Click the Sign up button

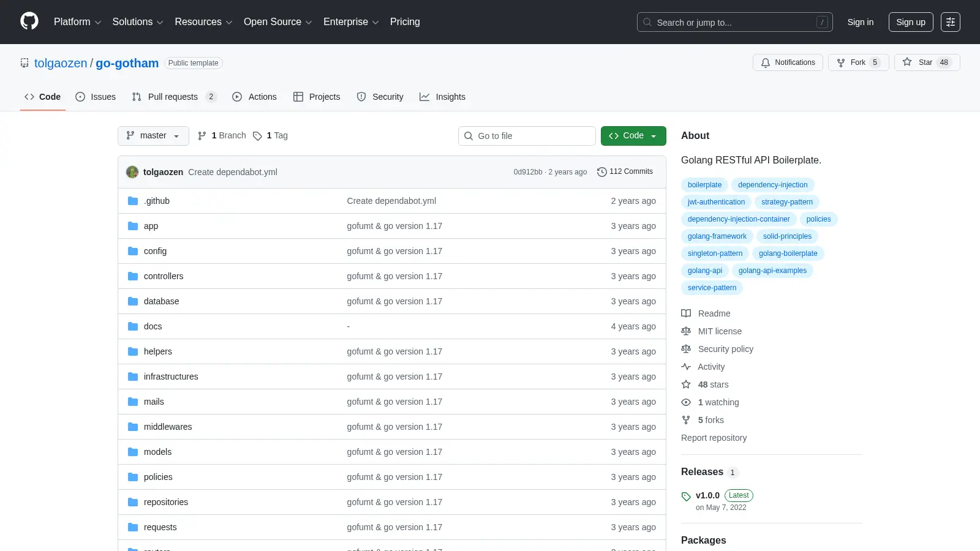click(911, 22)
